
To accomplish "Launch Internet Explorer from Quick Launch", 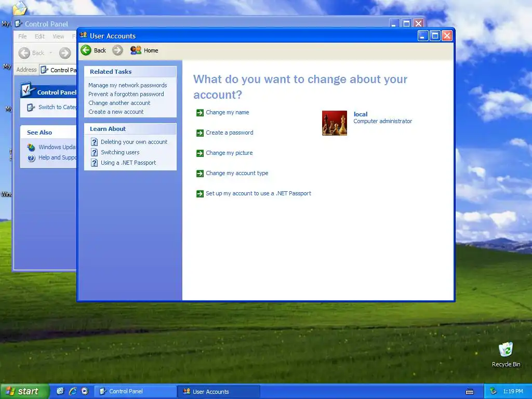I will 73,391.
